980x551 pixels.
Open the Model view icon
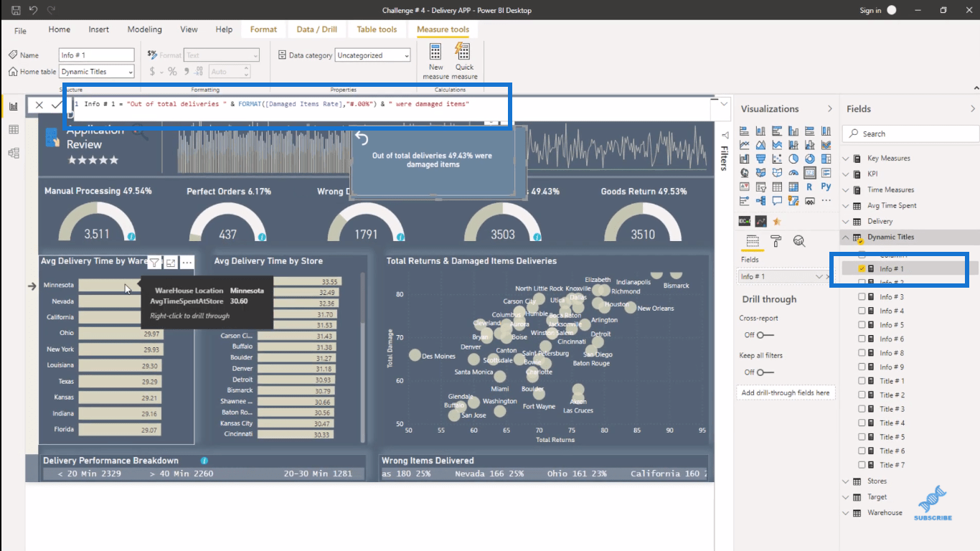tap(13, 153)
